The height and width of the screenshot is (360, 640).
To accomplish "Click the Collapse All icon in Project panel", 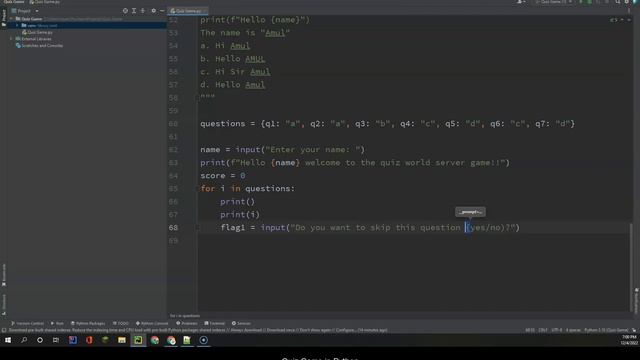I will click(x=143, y=11).
